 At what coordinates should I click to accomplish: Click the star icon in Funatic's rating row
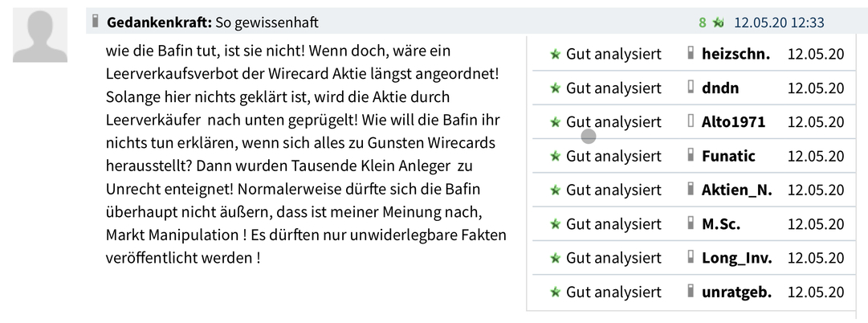pos(555,156)
